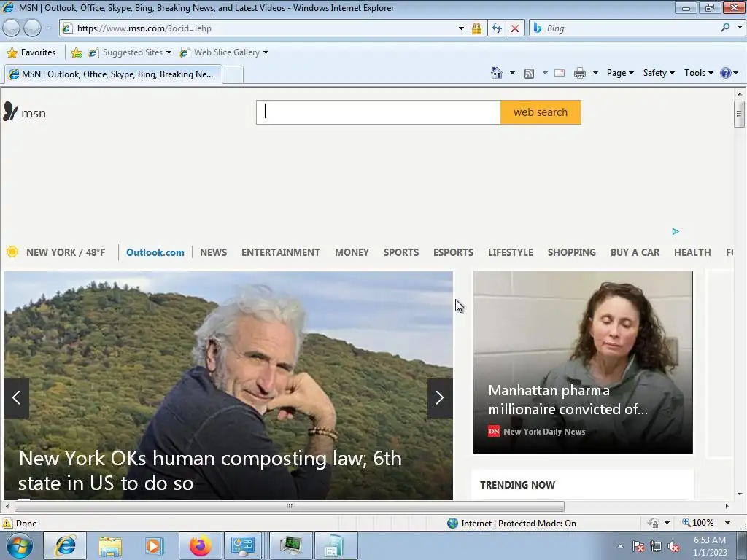747x560 pixels.
Task: Click the Read Mail envelope icon
Action: click(x=560, y=73)
